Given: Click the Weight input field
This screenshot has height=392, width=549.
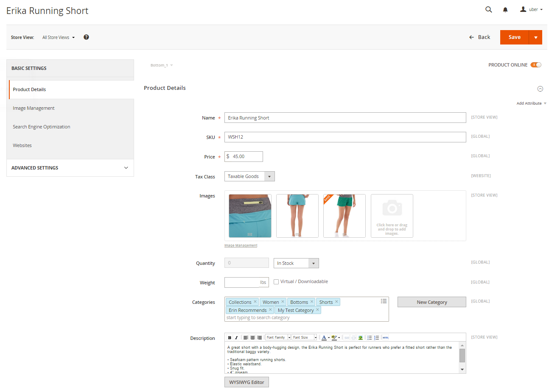Looking at the screenshot, I should [246, 282].
